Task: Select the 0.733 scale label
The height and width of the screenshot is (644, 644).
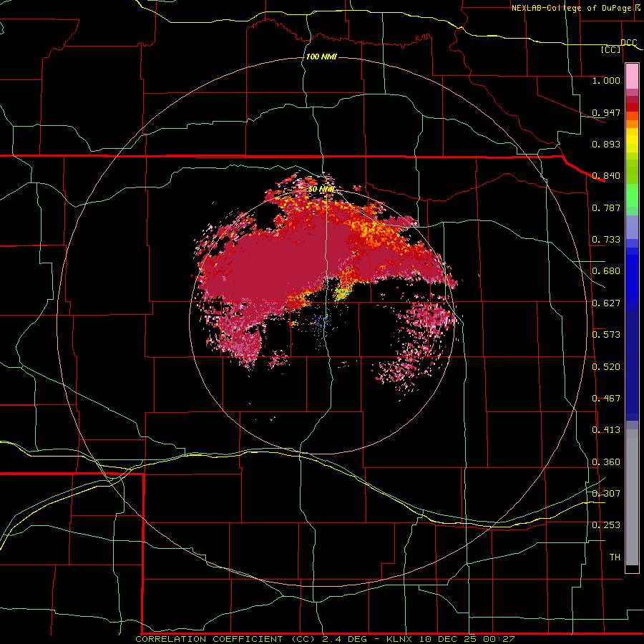Action: [606, 240]
